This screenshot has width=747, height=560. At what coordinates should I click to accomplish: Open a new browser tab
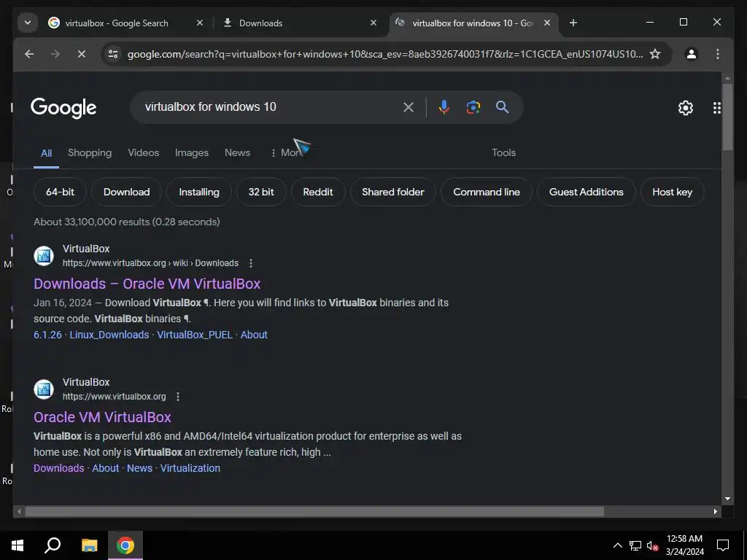pos(573,23)
